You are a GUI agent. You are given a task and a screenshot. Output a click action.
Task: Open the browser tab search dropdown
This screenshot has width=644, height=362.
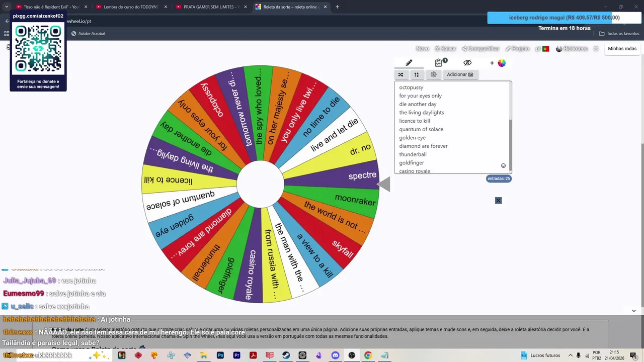pyautogui.click(x=7, y=7)
